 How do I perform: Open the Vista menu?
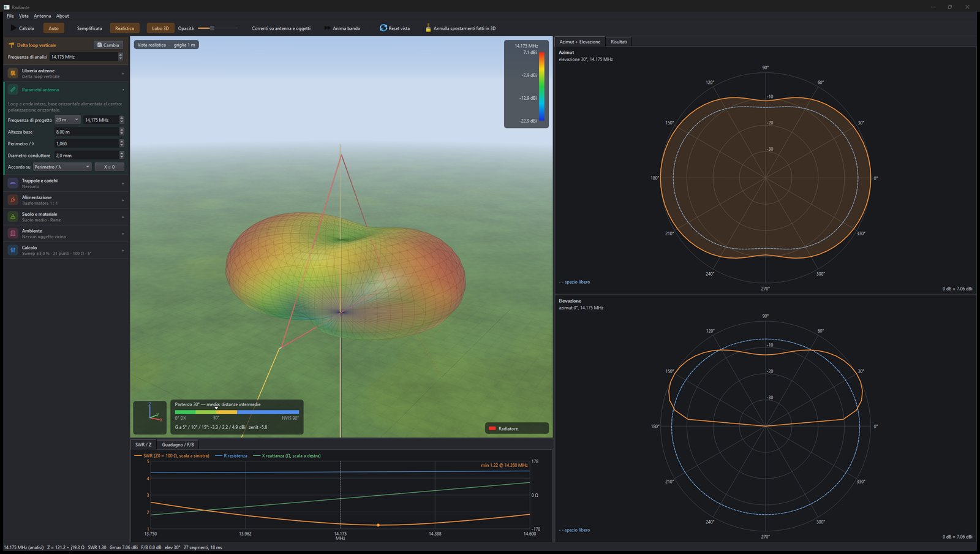click(23, 16)
